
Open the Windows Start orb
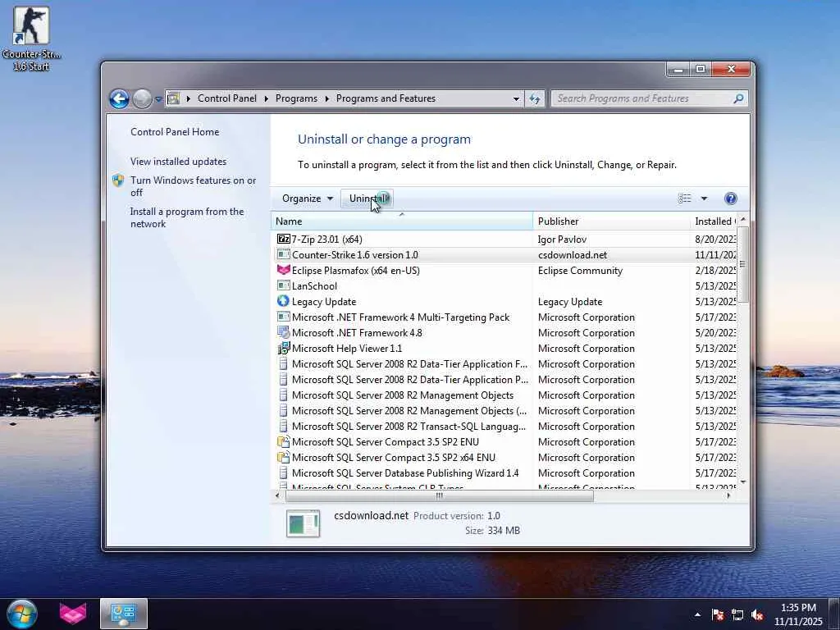point(22,614)
